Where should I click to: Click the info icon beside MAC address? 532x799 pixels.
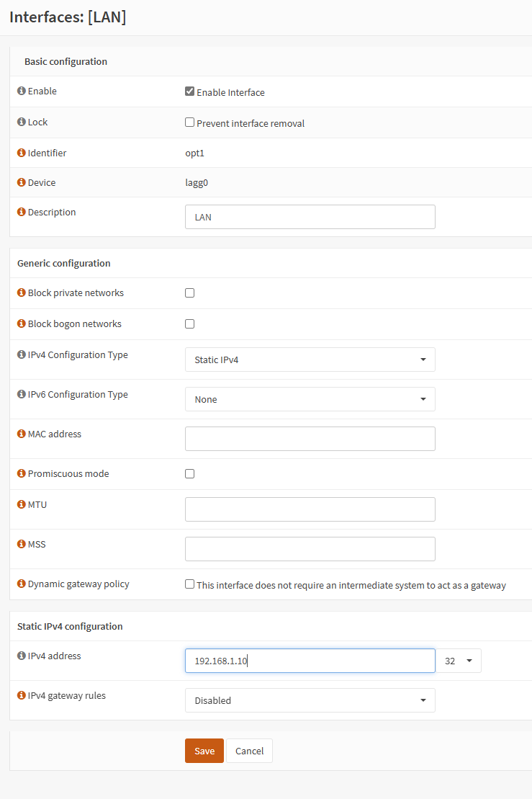[x=22, y=434]
